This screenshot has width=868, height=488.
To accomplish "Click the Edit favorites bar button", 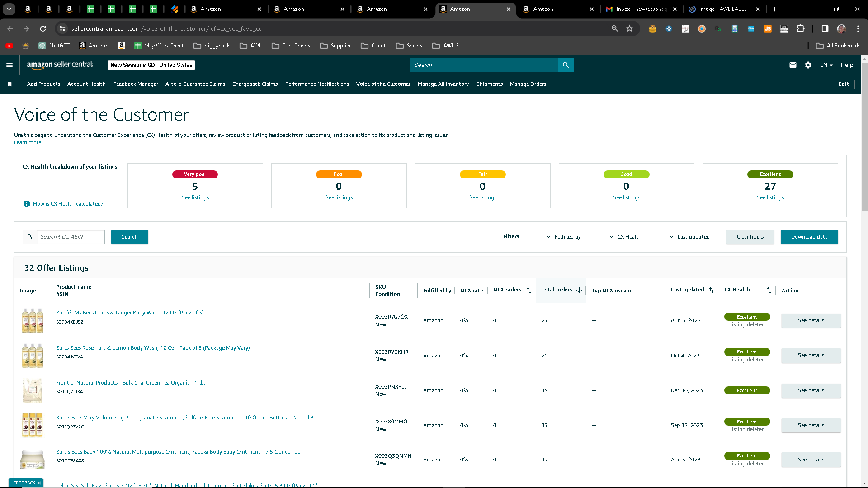I will 844,84.
